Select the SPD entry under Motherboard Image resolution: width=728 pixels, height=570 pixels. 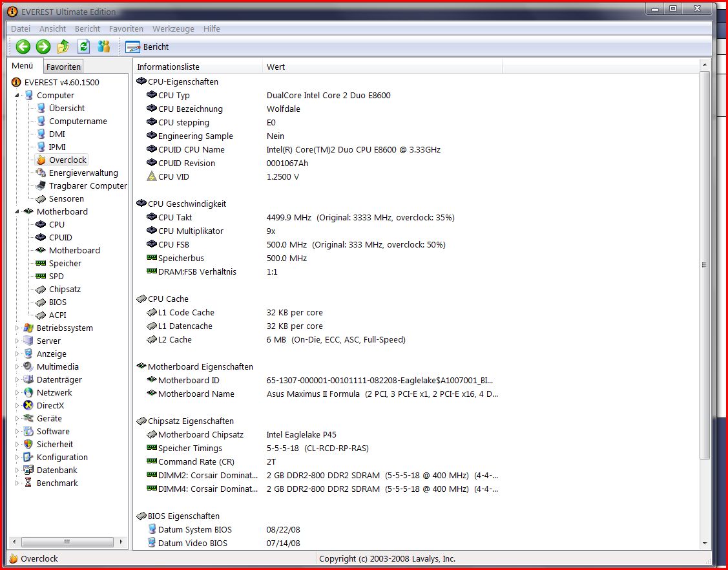(x=56, y=276)
